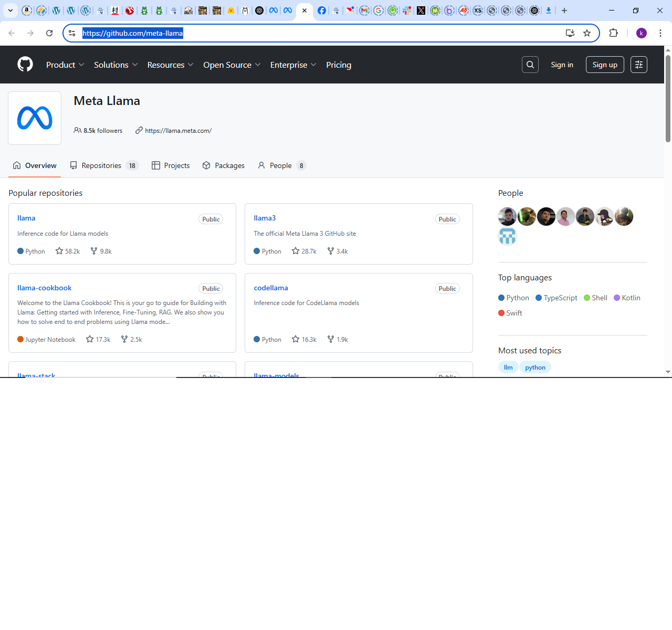Expand the Enterprise navigation menu
This screenshot has height=630, width=672.
click(293, 65)
